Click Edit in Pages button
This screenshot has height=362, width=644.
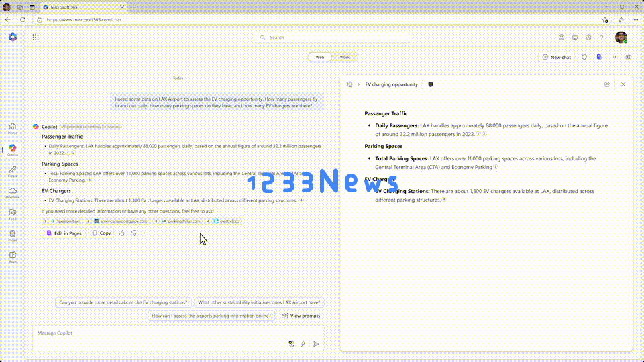[x=64, y=233]
